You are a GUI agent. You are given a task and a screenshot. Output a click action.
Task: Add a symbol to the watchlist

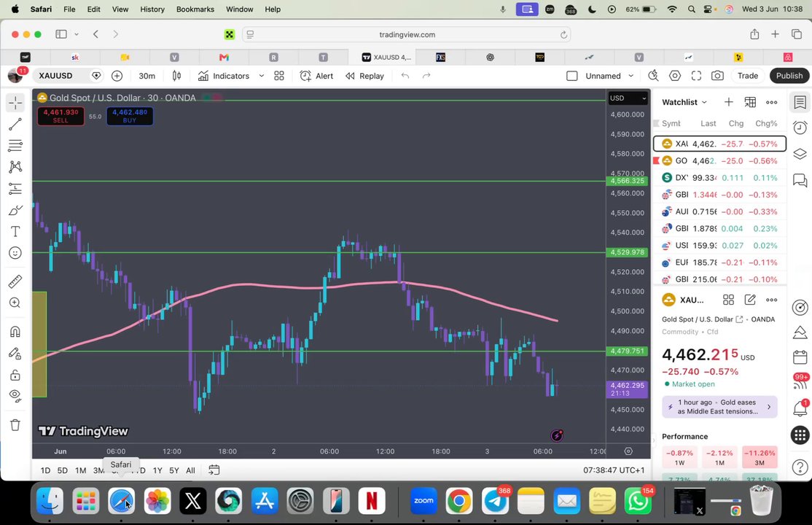pyautogui.click(x=729, y=102)
